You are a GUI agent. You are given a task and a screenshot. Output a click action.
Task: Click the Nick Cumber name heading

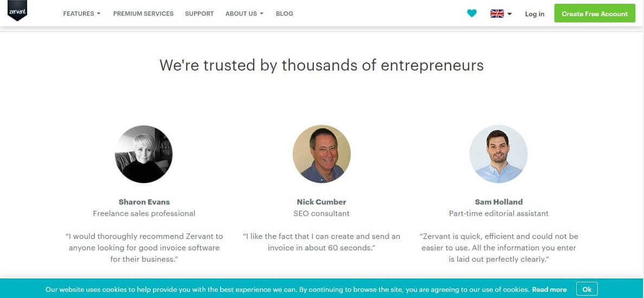coord(321,202)
